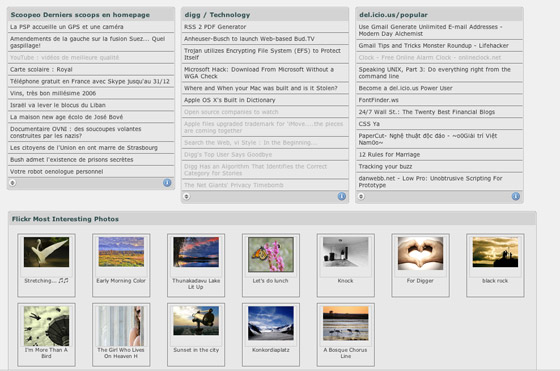The image size is (560, 371).
Task: Open 'Téléphone gratuit en France avec Skype' headline
Action: point(90,81)
